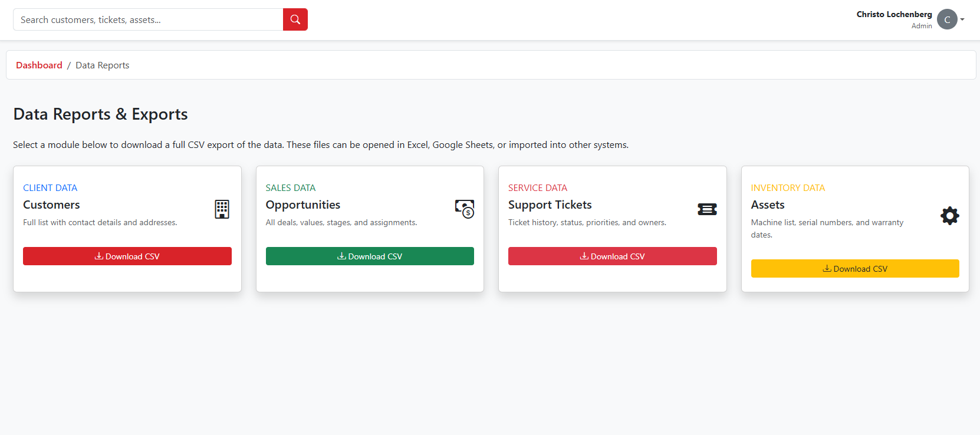Viewport: 980px width, 435px height.
Task: Click the Christo Lochenberg user name
Action: point(894,14)
